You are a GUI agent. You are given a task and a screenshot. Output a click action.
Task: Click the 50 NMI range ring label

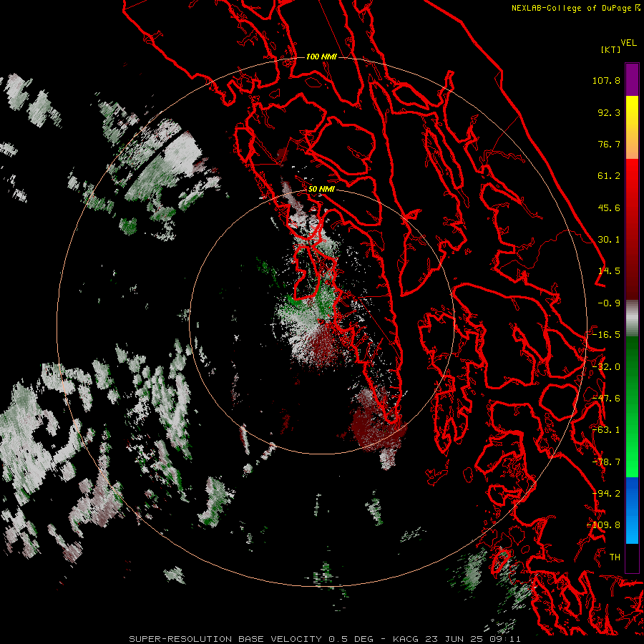pyautogui.click(x=321, y=189)
